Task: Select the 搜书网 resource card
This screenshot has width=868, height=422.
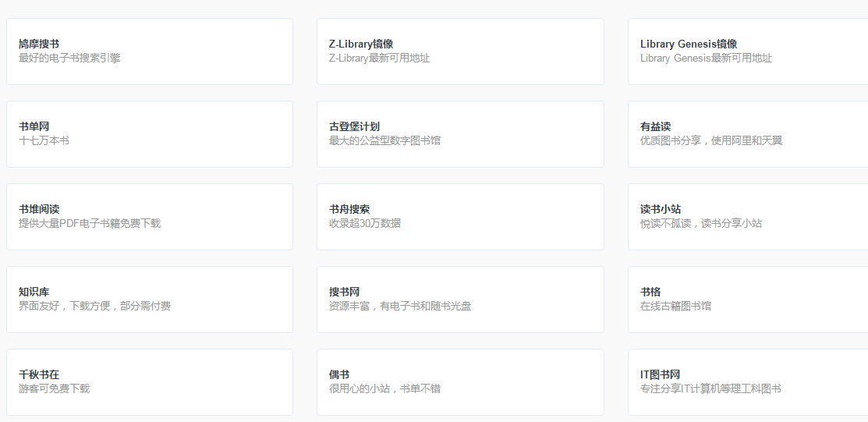Action: pos(460,300)
